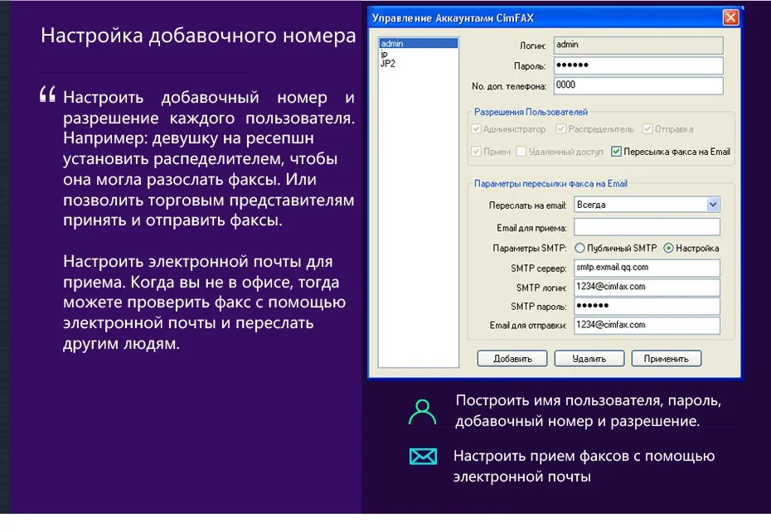Click the SMTP логин field

coord(647,288)
